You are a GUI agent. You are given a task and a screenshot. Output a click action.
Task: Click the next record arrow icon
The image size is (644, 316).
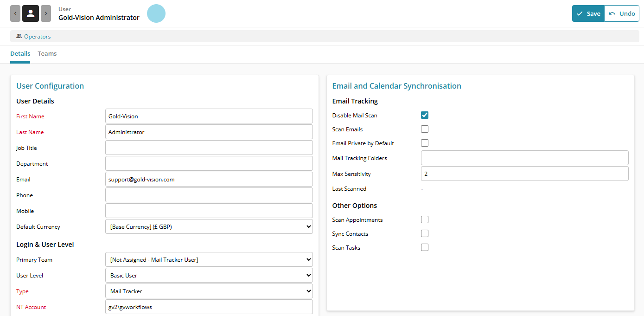click(46, 13)
